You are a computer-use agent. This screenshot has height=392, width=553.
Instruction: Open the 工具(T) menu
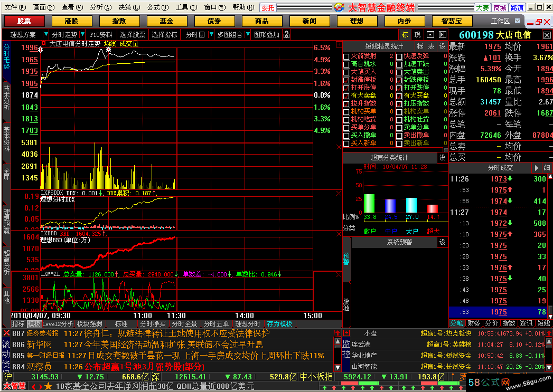click(186, 7)
